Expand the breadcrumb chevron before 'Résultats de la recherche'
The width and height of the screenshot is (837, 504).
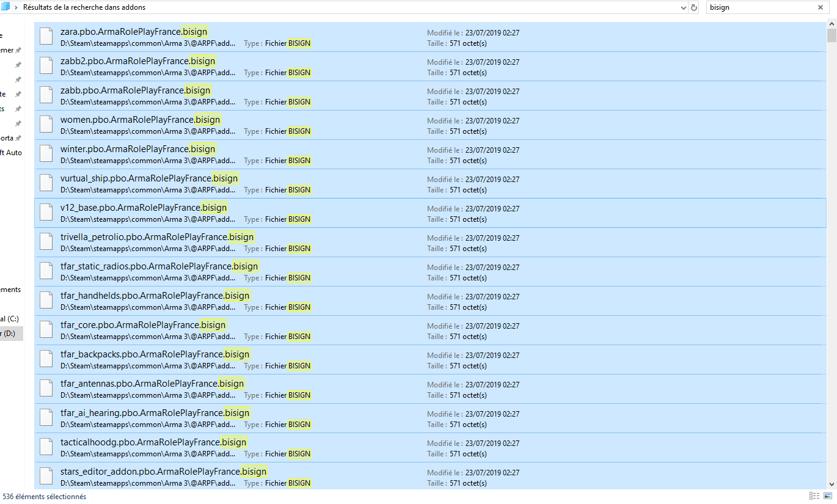tap(16, 7)
